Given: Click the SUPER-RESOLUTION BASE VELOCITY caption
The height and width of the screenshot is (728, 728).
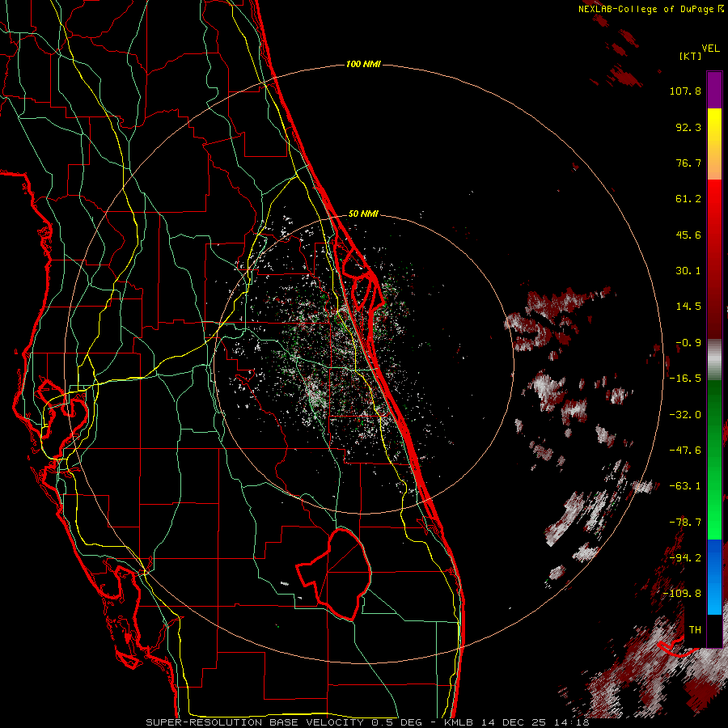Looking at the screenshot, I should [x=255, y=722].
